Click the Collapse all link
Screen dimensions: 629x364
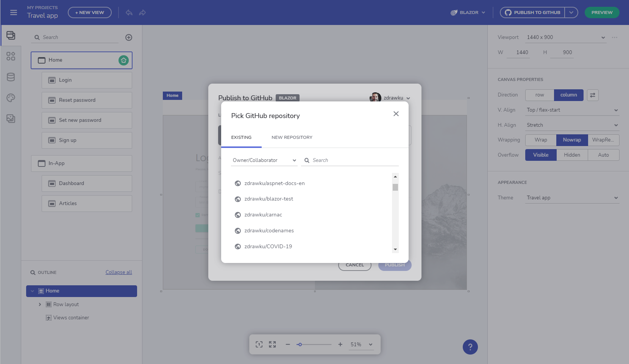tap(119, 272)
